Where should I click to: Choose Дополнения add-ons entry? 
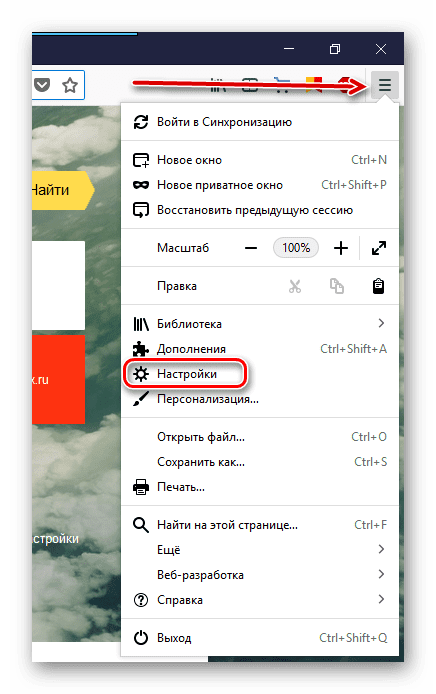[260, 349]
